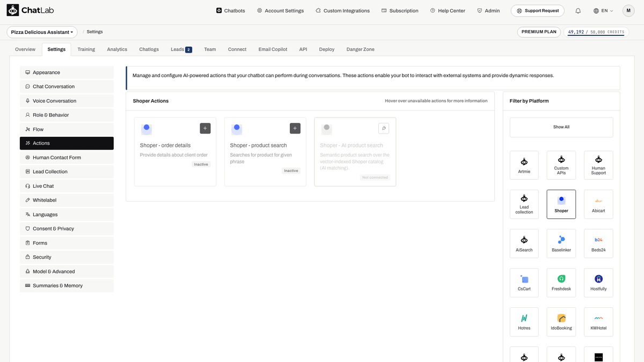The image size is (644, 362).
Task: Open the M user avatar menu
Action: pyautogui.click(x=628, y=11)
